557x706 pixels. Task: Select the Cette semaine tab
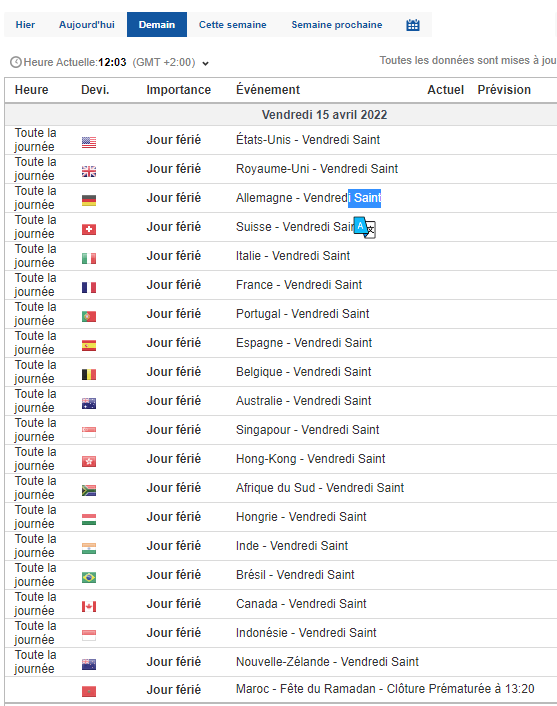[232, 25]
